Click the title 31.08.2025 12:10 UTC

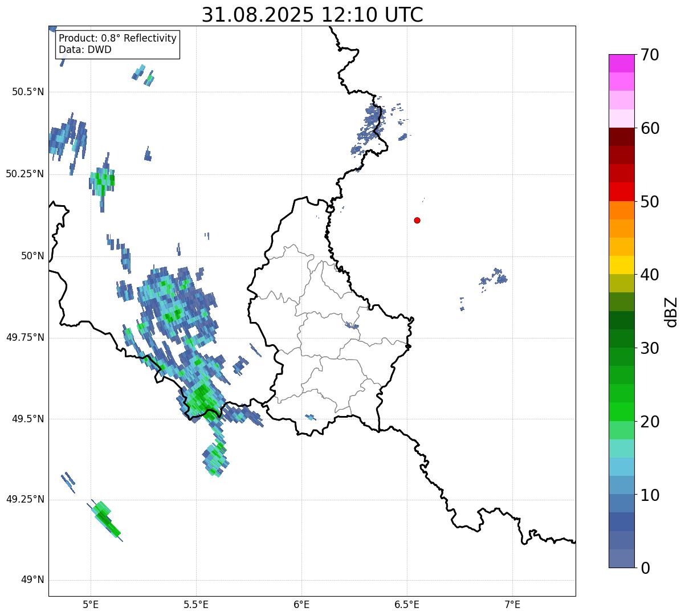tap(312, 14)
